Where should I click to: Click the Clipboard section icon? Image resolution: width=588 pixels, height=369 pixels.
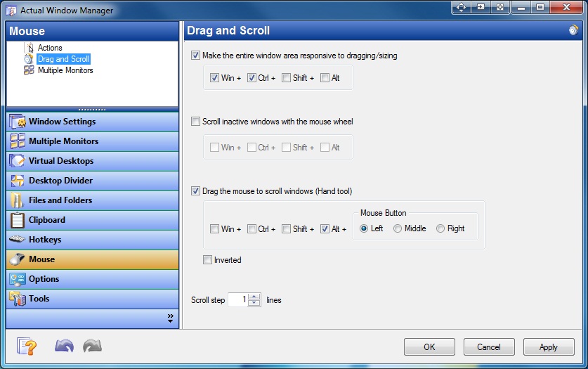click(x=18, y=220)
